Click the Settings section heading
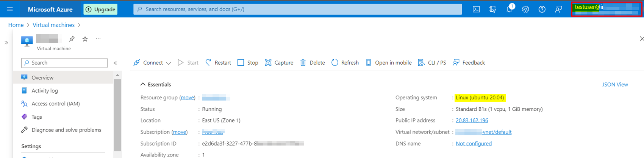The height and width of the screenshot is (158, 644). click(31, 146)
